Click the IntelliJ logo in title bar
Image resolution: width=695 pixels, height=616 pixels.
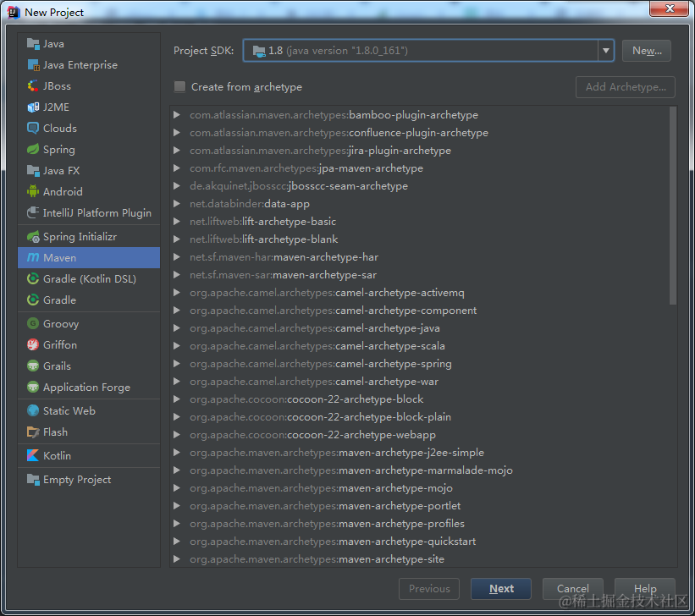pyautogui.click(x=14, y=12)
